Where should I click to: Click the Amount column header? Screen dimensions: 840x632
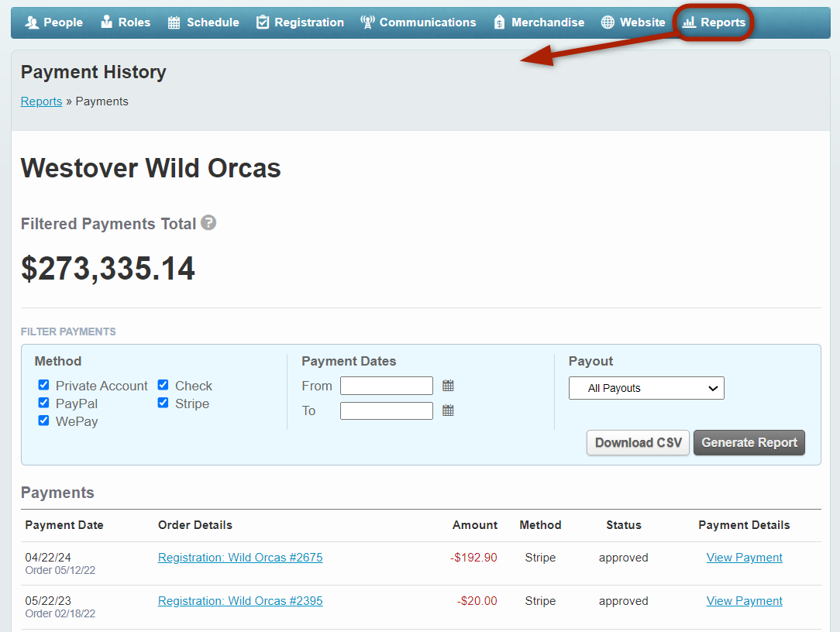point(475,525)
